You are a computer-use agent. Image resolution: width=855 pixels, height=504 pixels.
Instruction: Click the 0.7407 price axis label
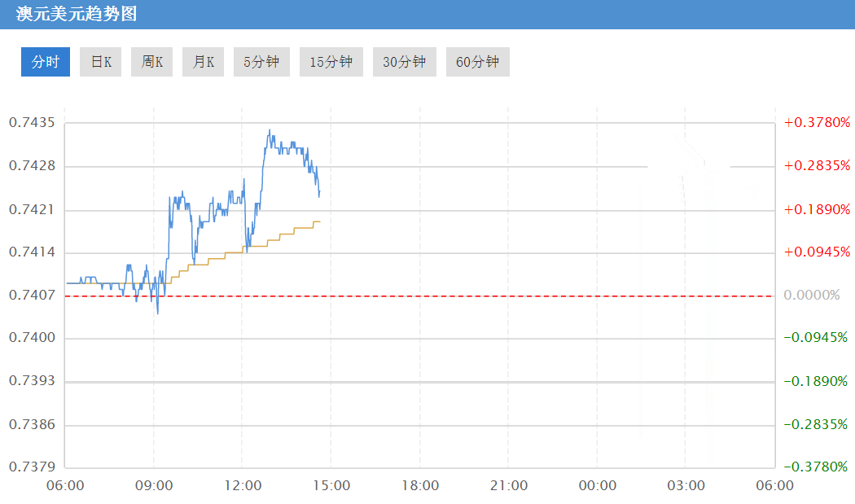click(x=32, y=295)
